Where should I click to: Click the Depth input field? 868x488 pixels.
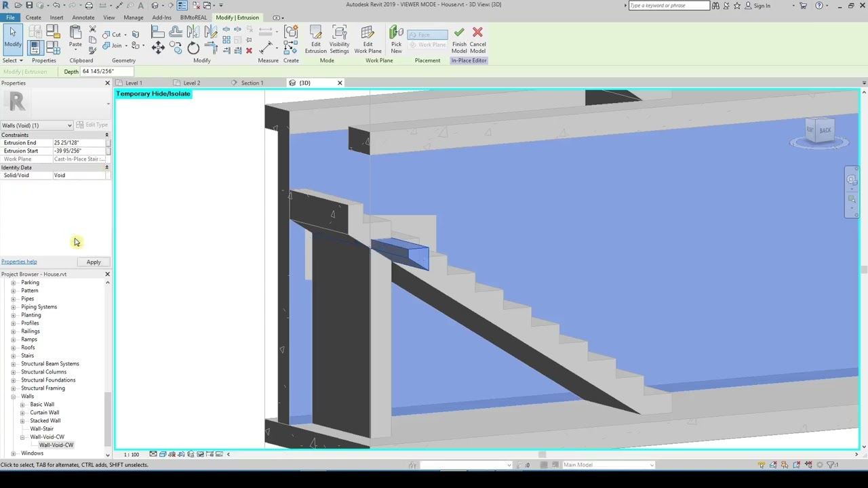(x=106, y=71)
